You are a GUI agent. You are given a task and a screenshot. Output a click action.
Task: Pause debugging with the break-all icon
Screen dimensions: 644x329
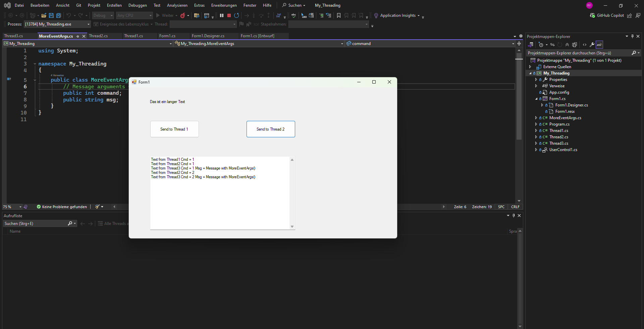pyautogui.click(x=222, y=15)
